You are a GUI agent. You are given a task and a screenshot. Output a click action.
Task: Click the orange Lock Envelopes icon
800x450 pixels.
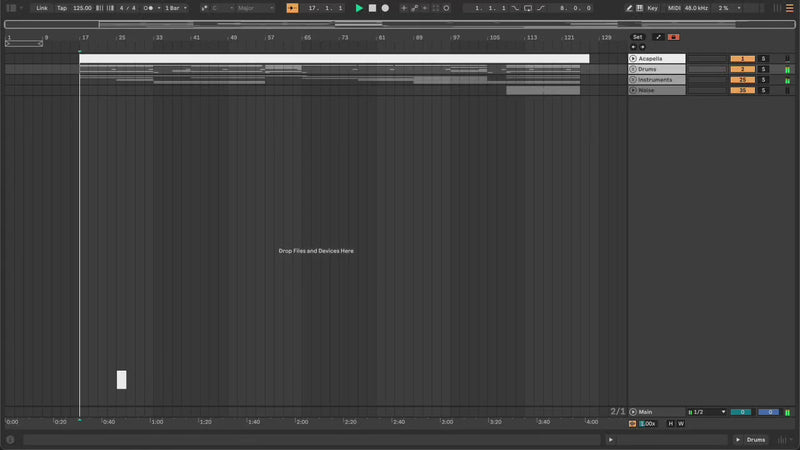pyautogui.click(x=673, y=37)
